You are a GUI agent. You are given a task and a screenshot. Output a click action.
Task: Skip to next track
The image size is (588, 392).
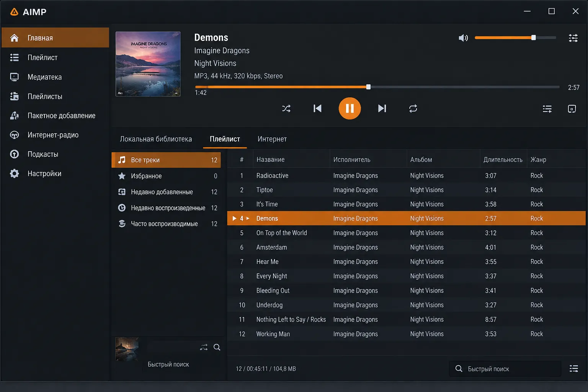click(x=382, y=109)
